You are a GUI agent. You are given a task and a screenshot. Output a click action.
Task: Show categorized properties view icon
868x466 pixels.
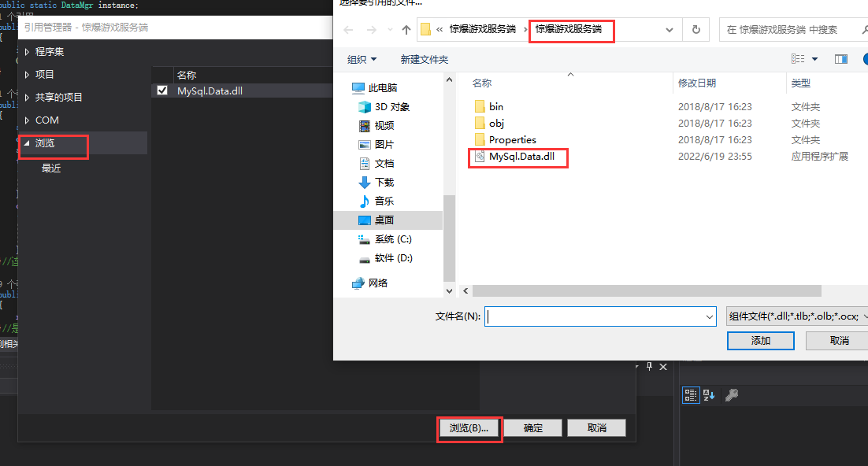pos(690,395)
